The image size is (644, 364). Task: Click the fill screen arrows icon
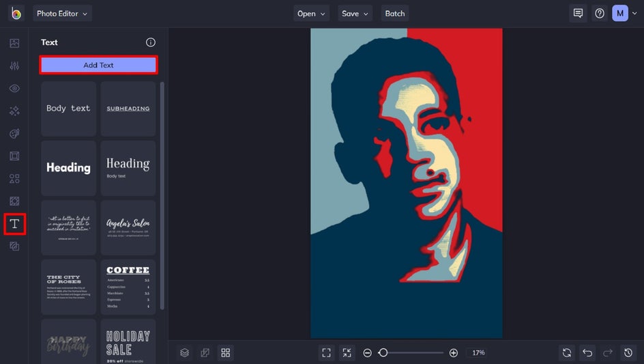click(347, 352)
